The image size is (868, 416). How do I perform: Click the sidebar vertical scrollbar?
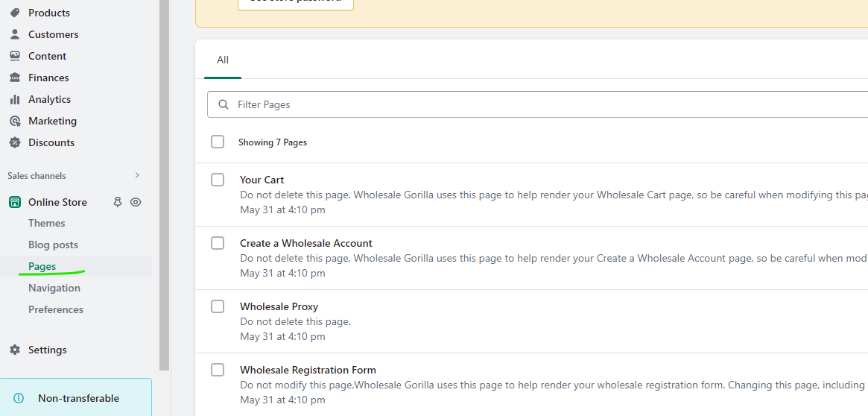coord(165,186)
